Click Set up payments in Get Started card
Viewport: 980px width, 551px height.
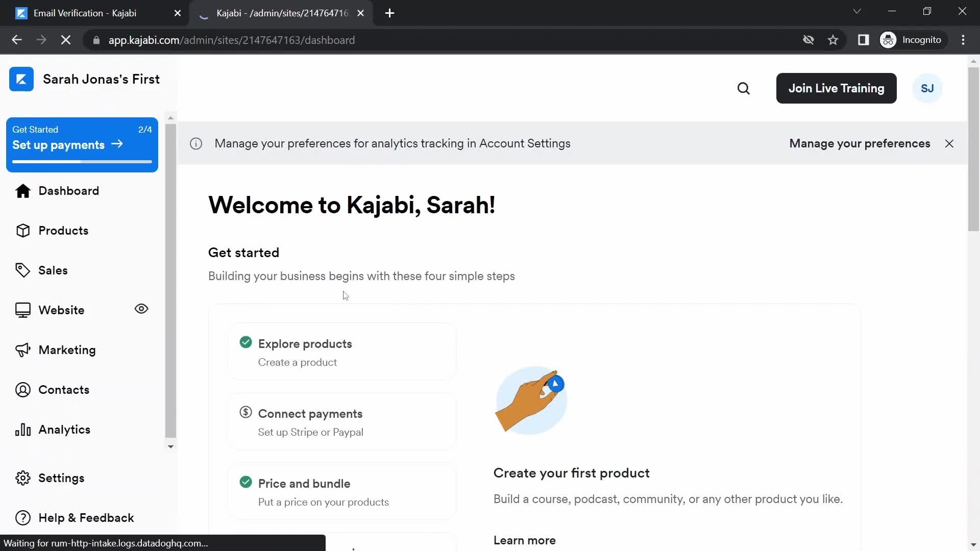tap(68, 145)
